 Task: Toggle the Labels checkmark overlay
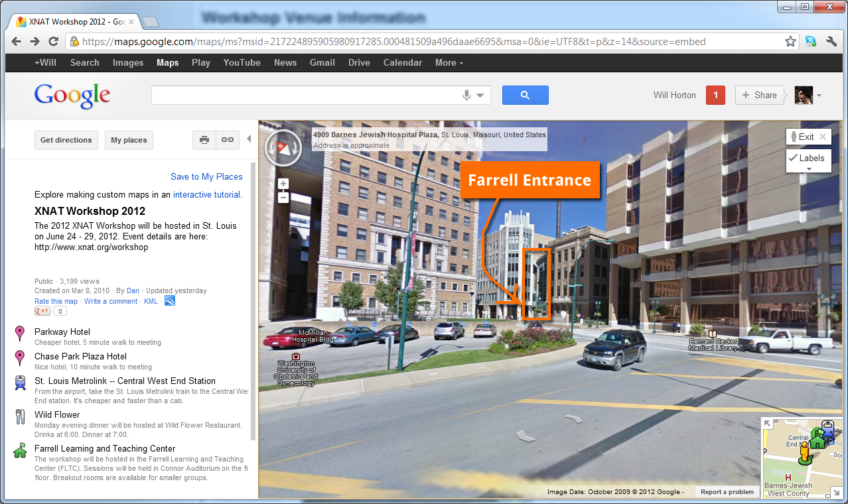pyautogui.click(x=808, y=158)
